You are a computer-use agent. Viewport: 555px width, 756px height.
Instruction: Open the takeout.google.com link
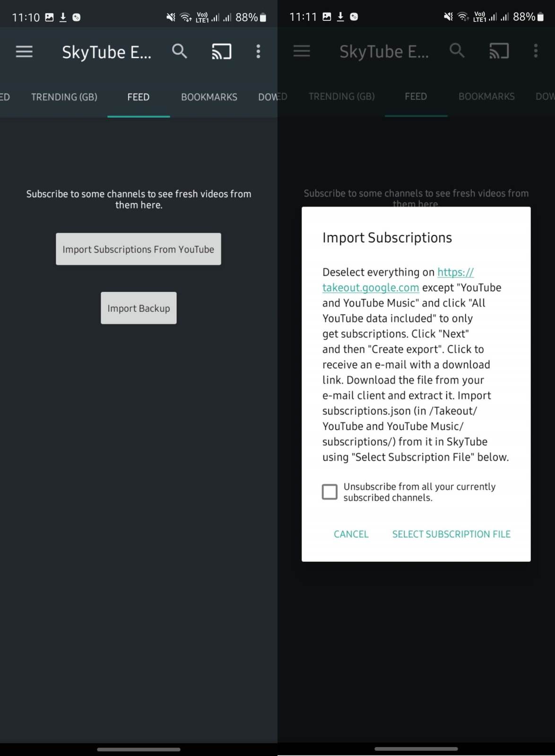(371, 287)
